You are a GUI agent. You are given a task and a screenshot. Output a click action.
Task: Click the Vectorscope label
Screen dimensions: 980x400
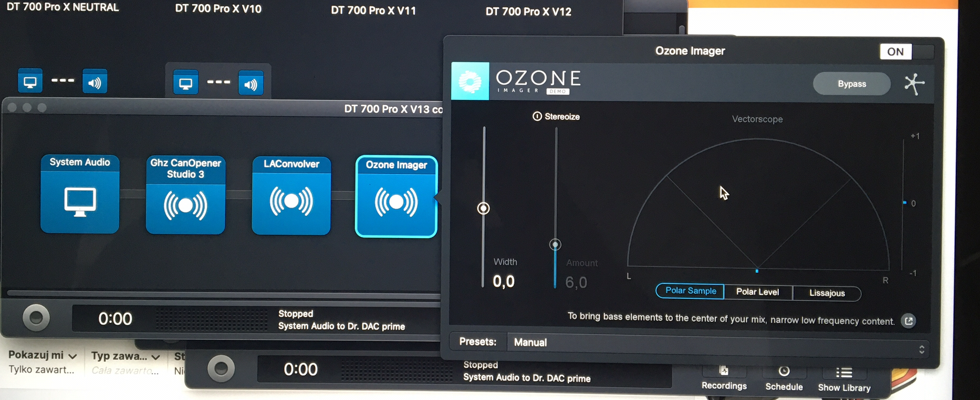757,119
